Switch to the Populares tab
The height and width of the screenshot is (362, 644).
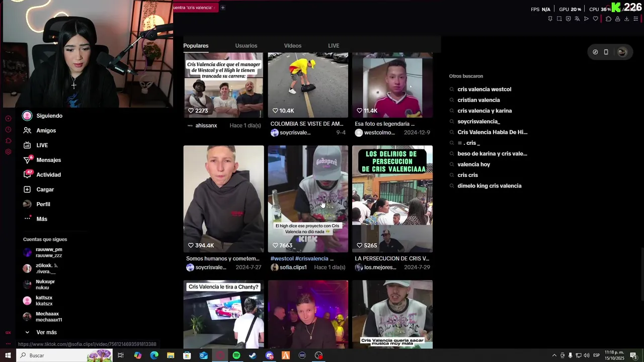(x=196, y=46)
